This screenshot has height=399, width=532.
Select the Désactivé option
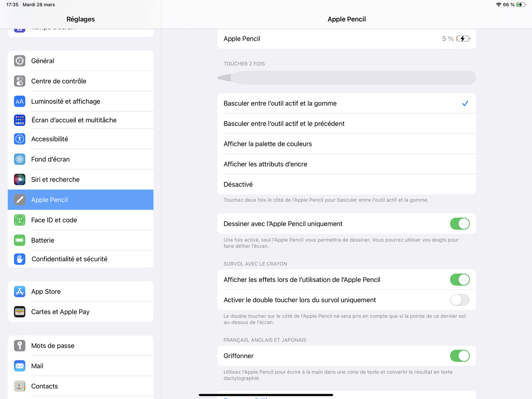pos(347,184)
